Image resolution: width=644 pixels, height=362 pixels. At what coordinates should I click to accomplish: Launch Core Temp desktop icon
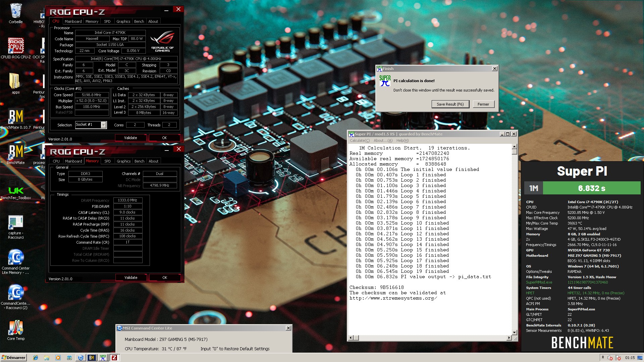point(15,330)
